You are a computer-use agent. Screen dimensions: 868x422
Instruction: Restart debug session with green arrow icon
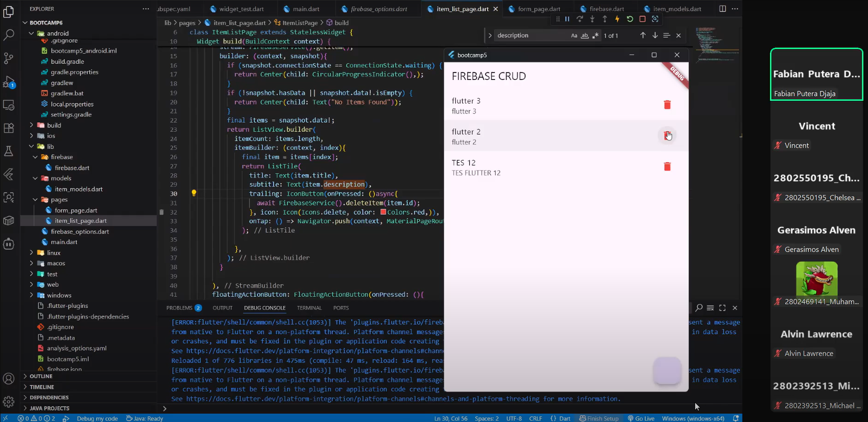click(630, 19)
